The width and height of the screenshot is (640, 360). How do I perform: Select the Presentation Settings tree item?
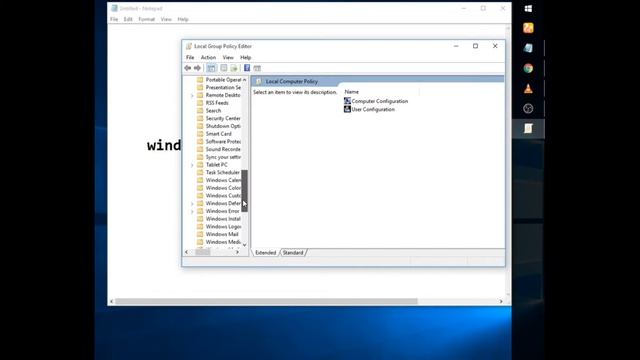[223, 88]
